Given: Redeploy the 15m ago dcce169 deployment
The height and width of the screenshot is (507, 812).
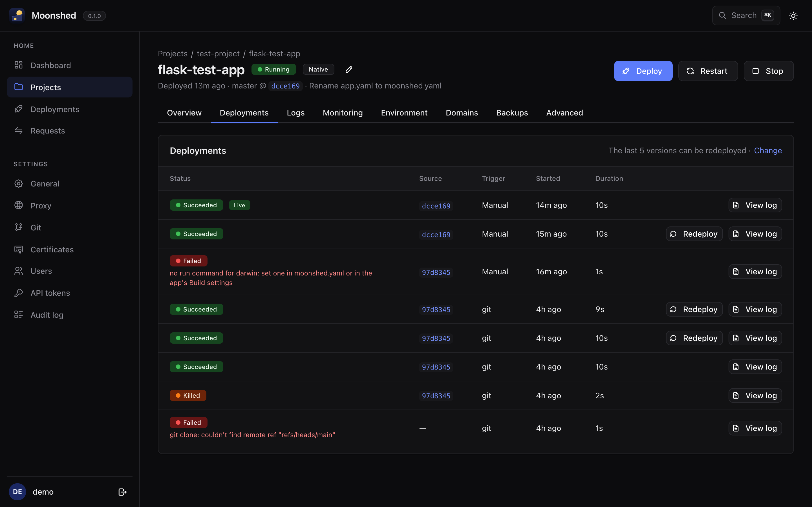Looking at the screenshot, I should point(694,234).
